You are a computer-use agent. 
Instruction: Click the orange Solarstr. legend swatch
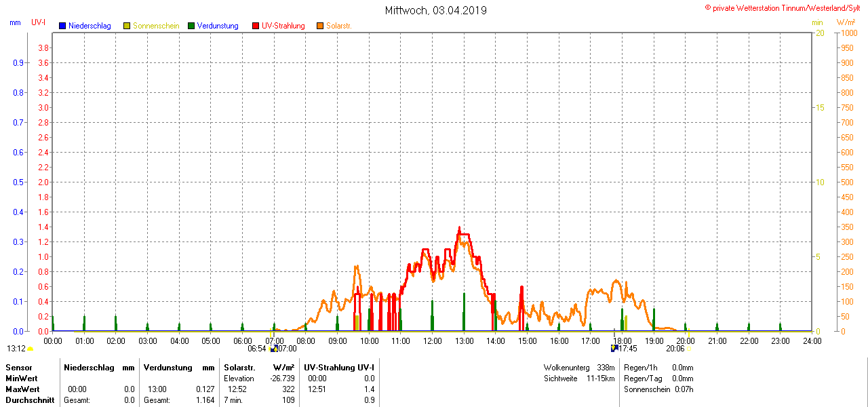click(x=320, y=26)
